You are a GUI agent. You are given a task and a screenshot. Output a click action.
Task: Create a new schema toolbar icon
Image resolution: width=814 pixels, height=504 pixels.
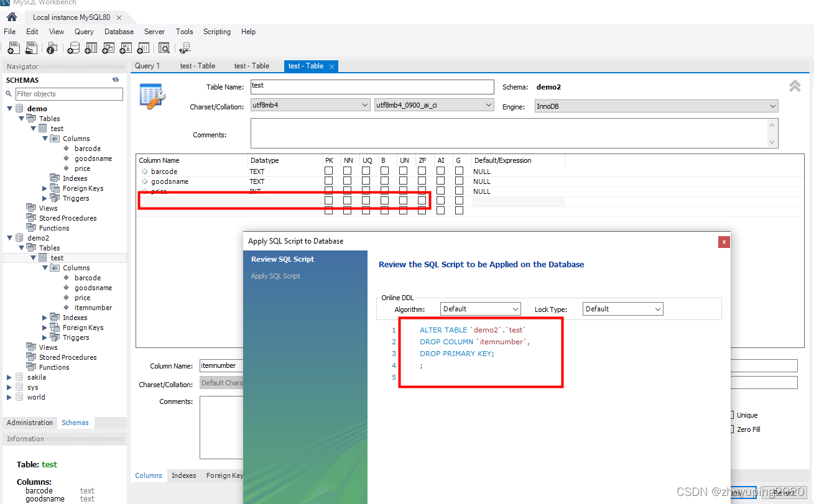pyautogui.click(x=73, y=47)
